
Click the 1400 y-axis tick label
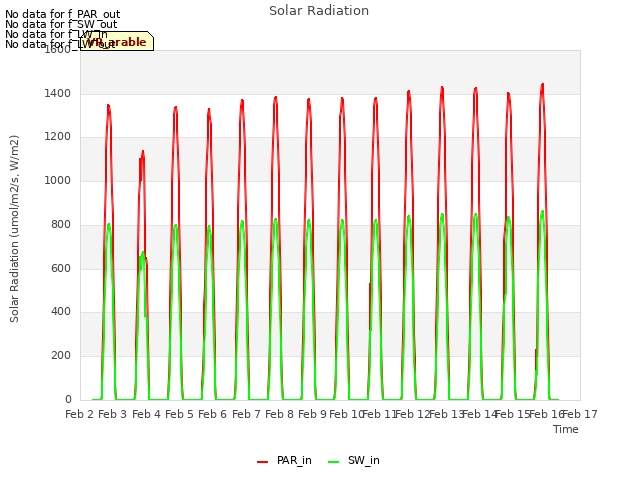[x=58, y=93]
